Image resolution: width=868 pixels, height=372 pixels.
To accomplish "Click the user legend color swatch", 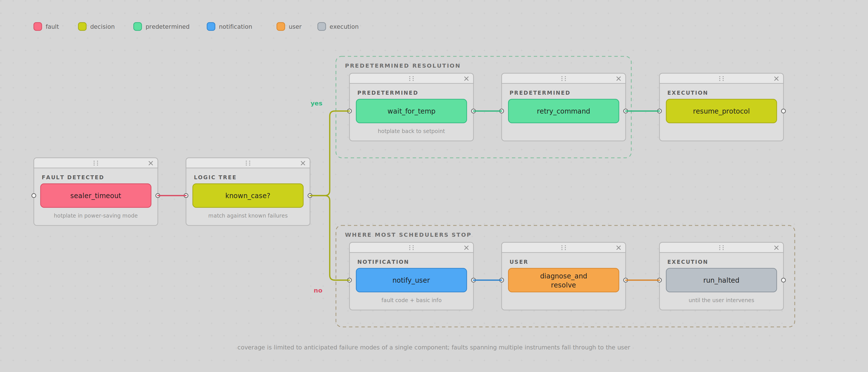I will point(281,26).
